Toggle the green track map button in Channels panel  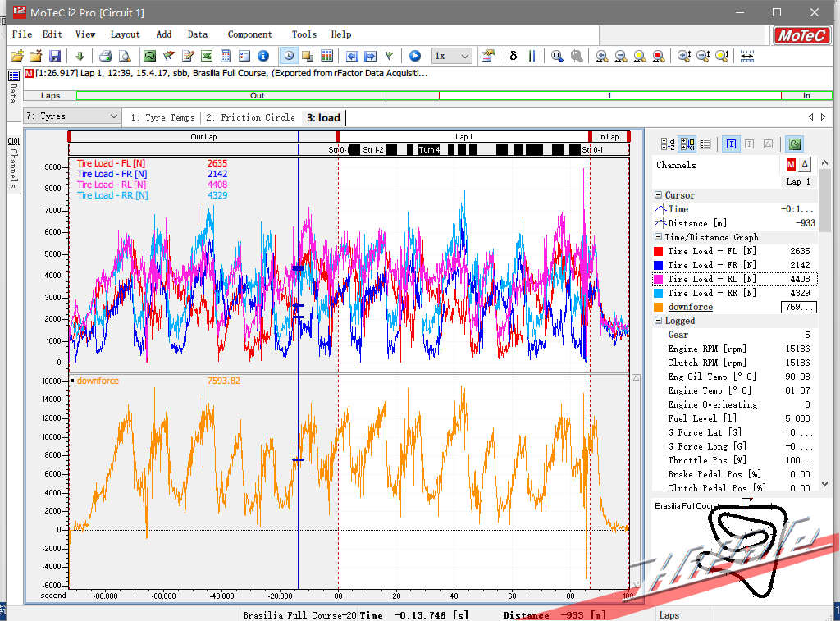coord(795,144)
